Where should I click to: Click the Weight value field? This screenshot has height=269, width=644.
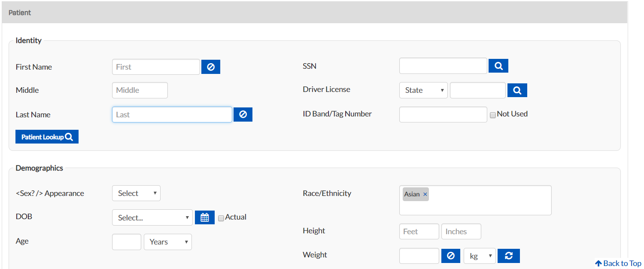419,256
